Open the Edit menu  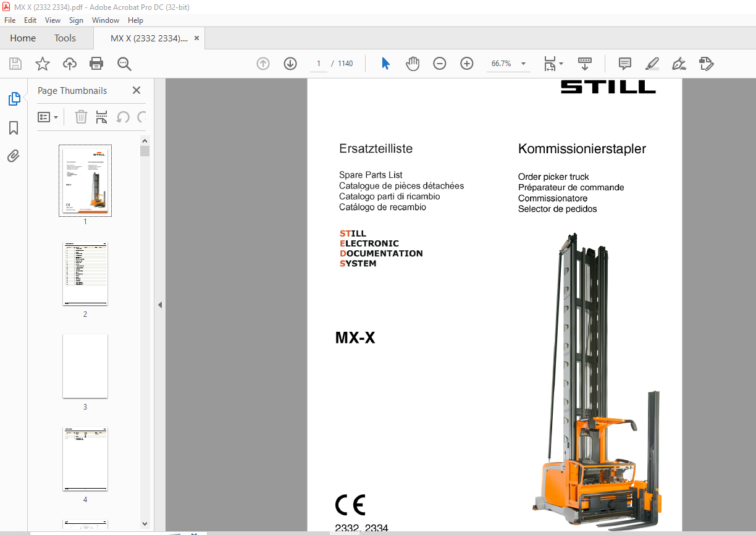(x=30, y=20)
